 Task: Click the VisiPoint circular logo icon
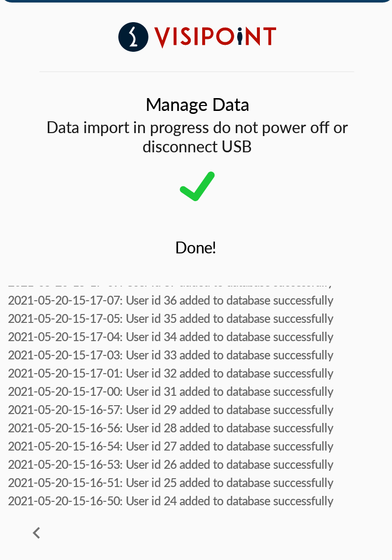(133, 36)
